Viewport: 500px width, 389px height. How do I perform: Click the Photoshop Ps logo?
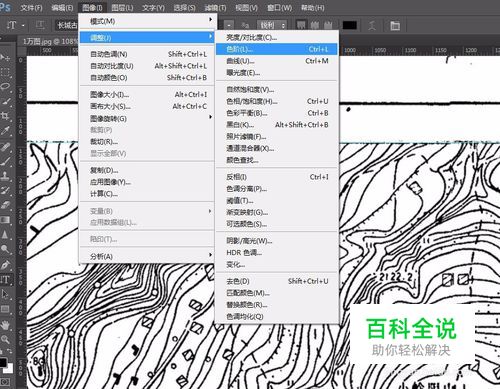5,7
